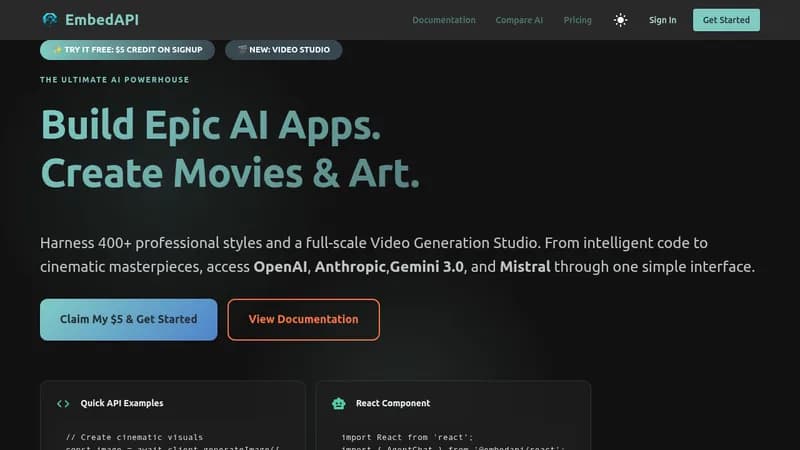Click the code brackets icon beside Quick API Examples

[x=63, y=404]
